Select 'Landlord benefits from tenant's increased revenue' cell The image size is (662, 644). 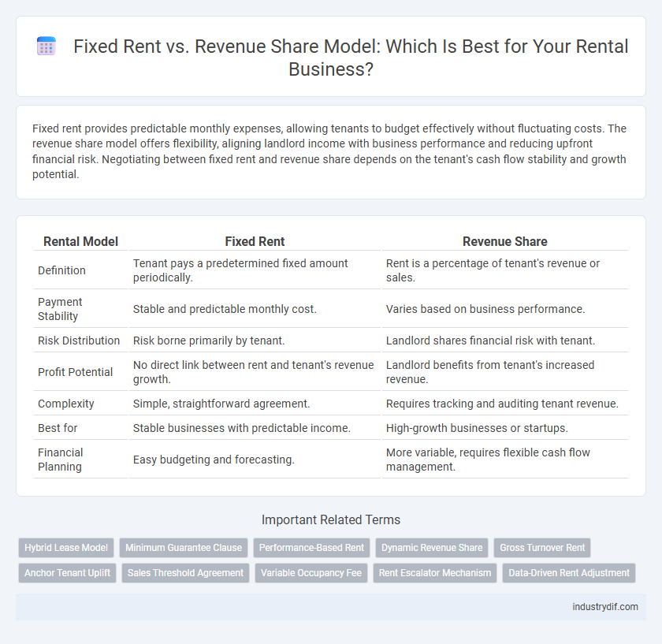[505, 372]
